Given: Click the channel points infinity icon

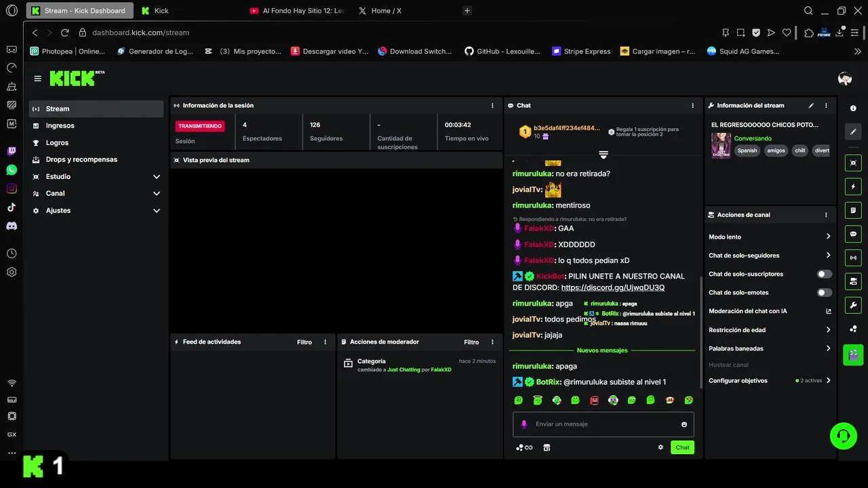Looking at the screenshot, I should pos(524,447).
